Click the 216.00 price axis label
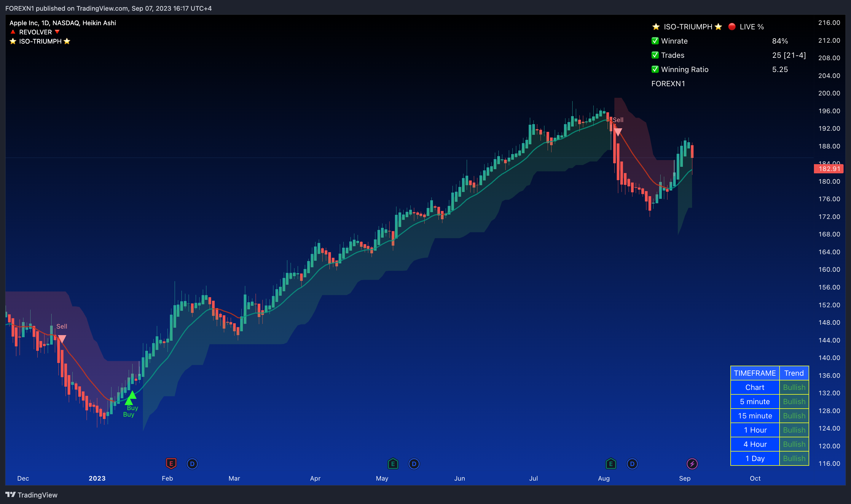Viewport: 851px width, 504px height. [829, 23]
